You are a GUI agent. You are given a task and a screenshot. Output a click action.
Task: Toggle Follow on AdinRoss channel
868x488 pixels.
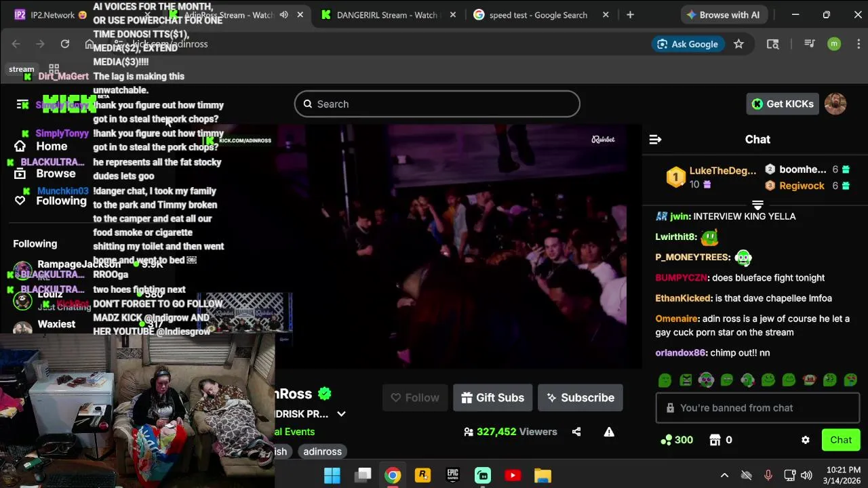(x=415, y=398)
